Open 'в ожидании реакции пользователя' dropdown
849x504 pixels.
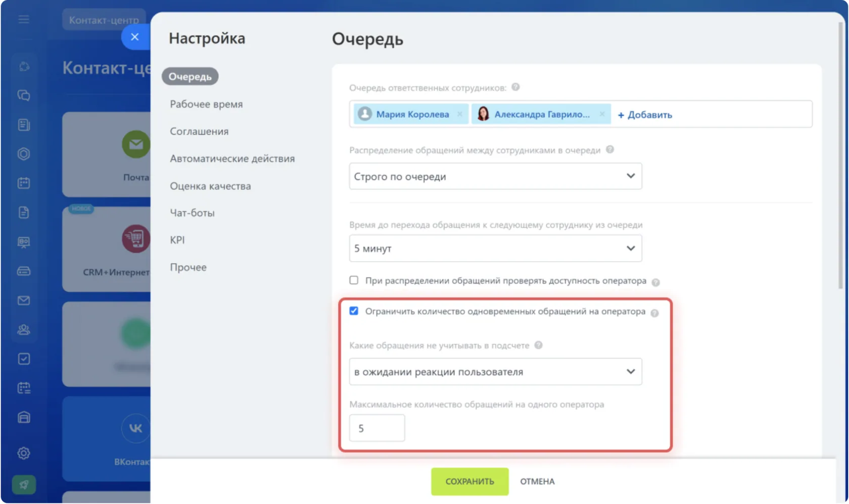[x=495, y=372]
